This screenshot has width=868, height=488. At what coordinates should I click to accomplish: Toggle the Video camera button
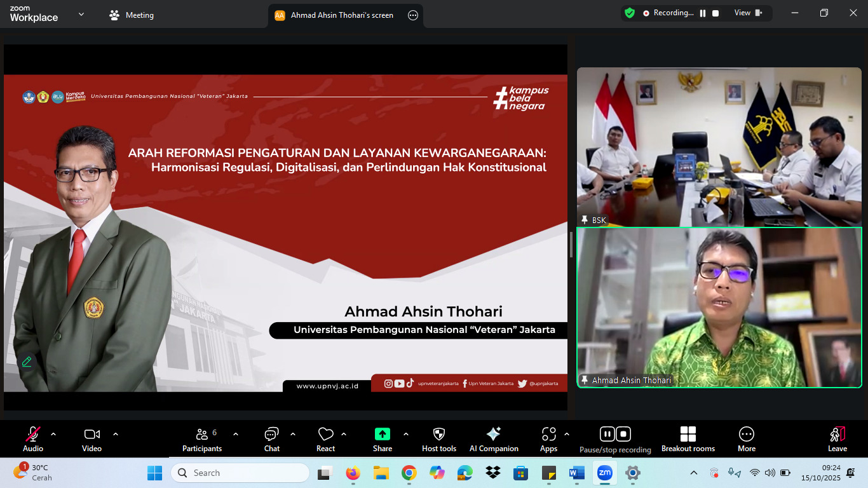point(92,438)
